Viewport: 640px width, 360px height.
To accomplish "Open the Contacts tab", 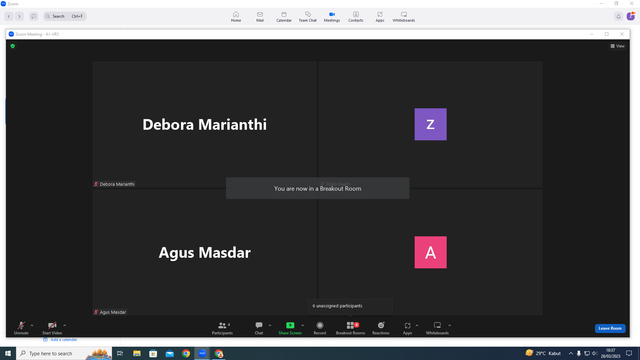I will [x=356, y=17].
